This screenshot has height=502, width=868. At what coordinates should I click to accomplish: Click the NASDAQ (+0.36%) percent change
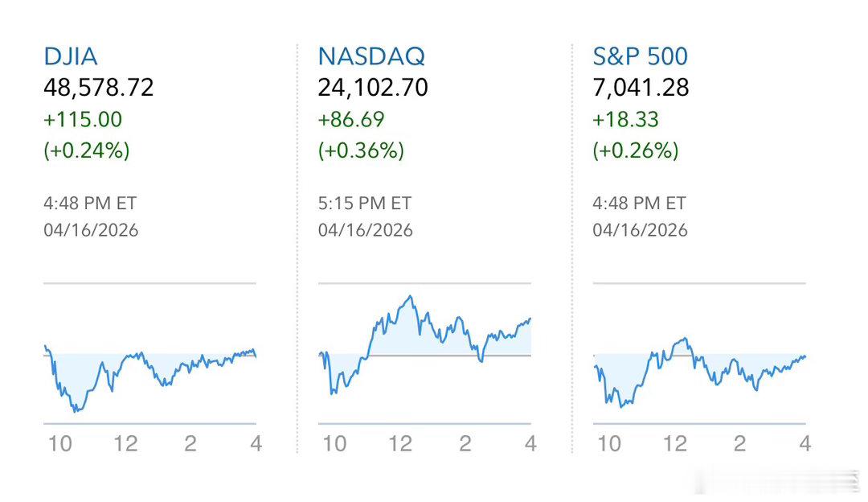click(362, 150)
